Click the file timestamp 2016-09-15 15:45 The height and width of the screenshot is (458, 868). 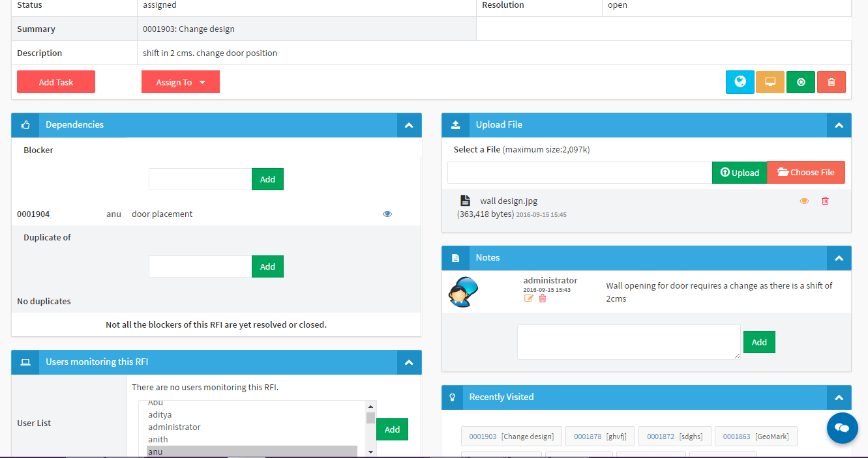[541, 214]
